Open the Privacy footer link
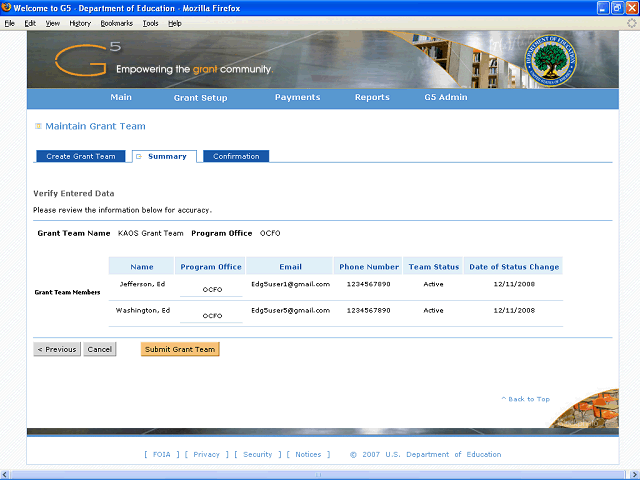Image resolution: width=640 pixels, height=480 pixels. pos(206,454)
